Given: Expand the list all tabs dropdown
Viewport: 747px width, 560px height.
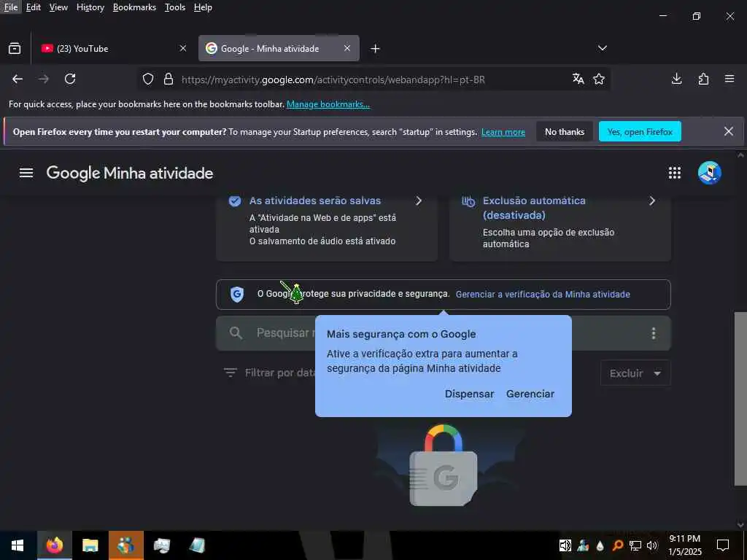Looking at the screenshot, I should [602, 48].
